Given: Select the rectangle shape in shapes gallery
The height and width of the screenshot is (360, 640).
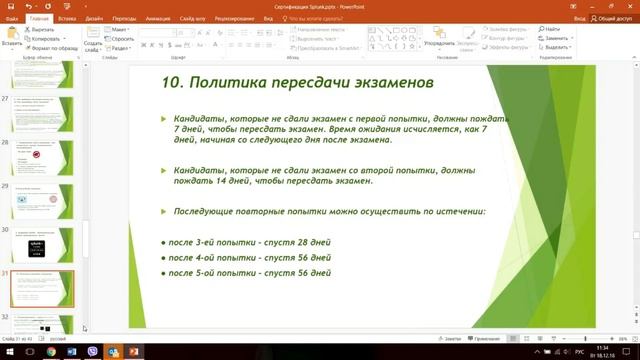Looking at the screenshot, I should pos(396,31).
